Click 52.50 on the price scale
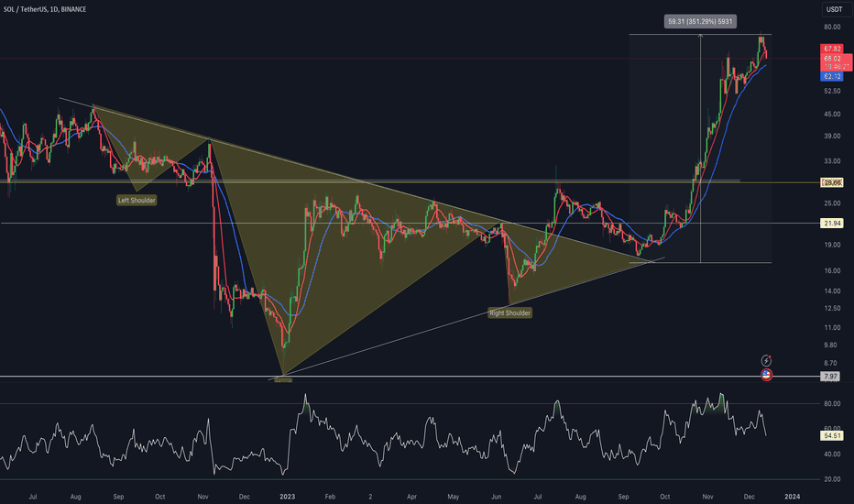Image resolution: width=854 pixels, height=504 pixels. click(x=832, y=91)
